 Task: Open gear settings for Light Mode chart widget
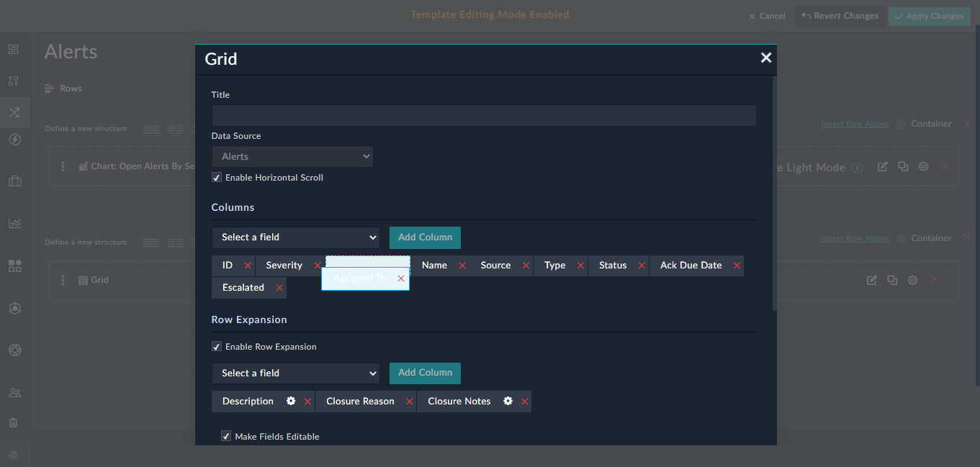click(923, 167)
